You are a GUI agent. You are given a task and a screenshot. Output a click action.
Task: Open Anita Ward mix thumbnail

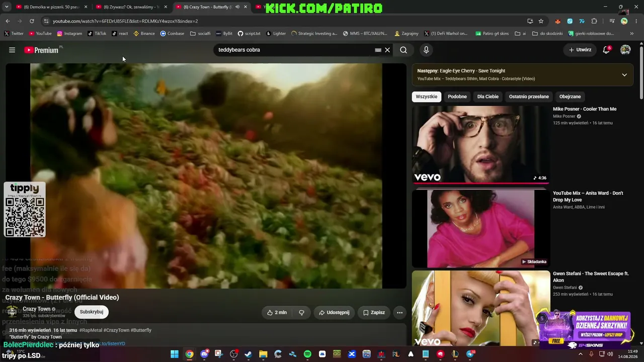481,229
